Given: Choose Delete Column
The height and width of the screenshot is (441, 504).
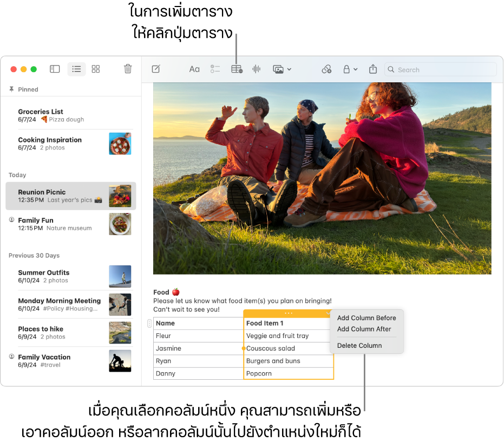Looking at the screenshot, I should [x=359, y=346].
